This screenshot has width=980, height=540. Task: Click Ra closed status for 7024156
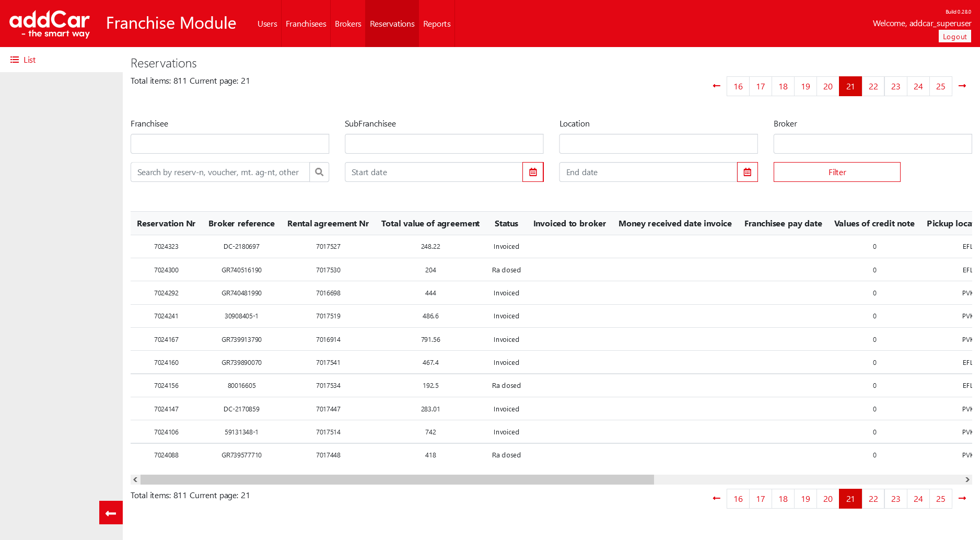(x=506, y=386)
